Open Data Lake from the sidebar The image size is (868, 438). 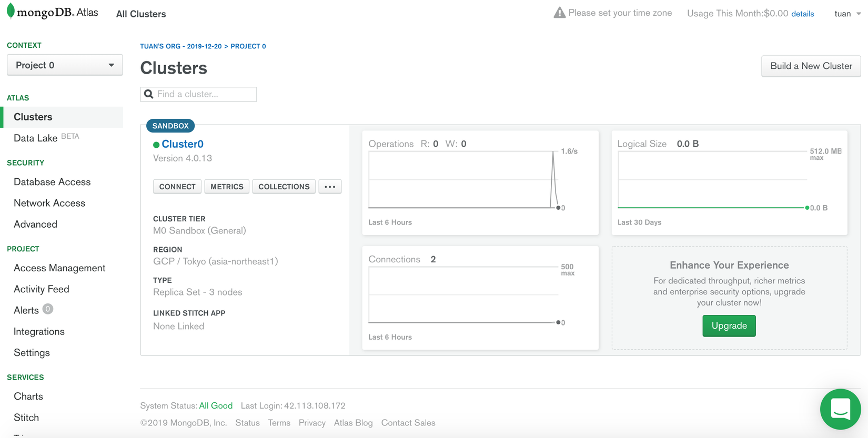tap(36, 138)
